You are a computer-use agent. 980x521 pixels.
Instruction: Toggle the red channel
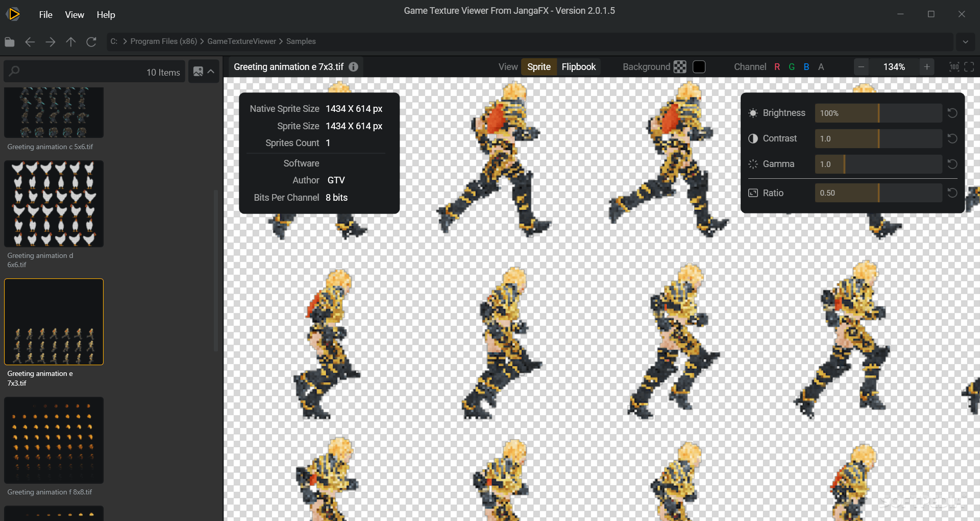click(777, 66)
